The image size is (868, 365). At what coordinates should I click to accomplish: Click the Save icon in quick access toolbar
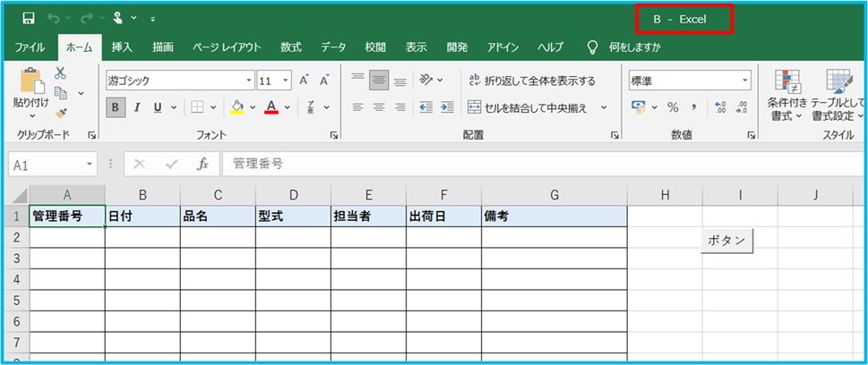[x=29, y=18]
